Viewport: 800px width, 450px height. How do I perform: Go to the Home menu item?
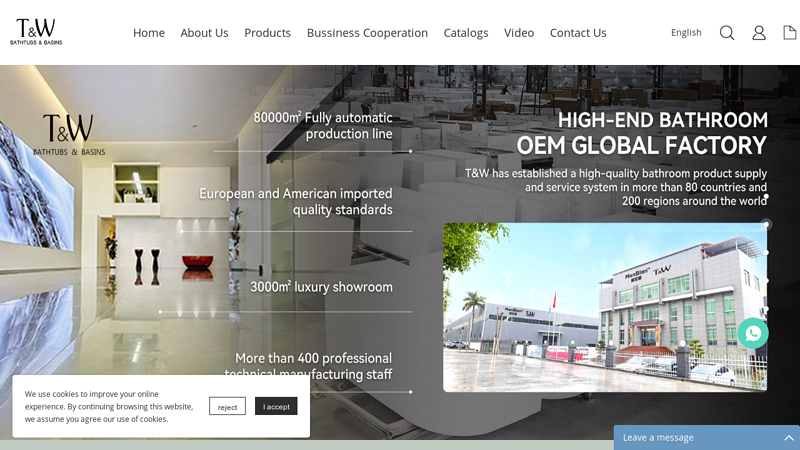(149, 33)
